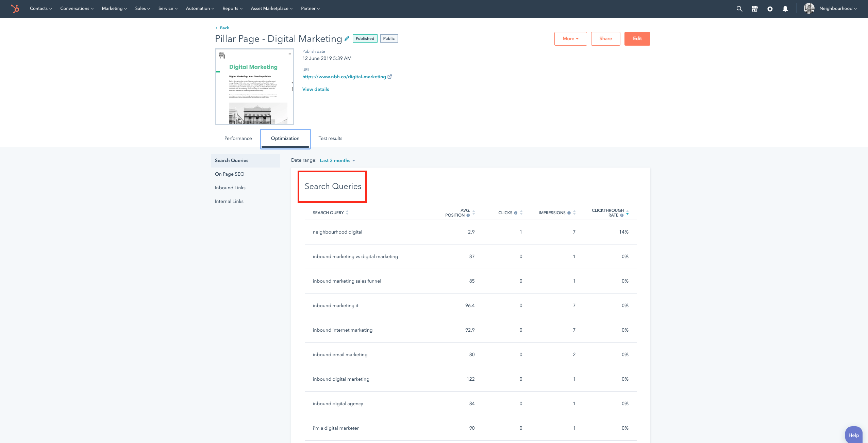Click the On Page SEO sidebar link

pyautogui.click(x=230, y=174)
